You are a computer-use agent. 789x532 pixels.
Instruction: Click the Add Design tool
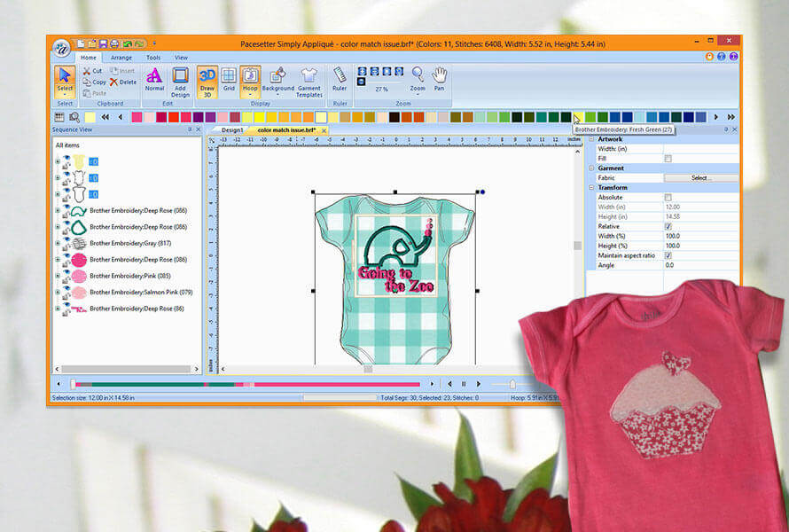[x=180, y=82]
